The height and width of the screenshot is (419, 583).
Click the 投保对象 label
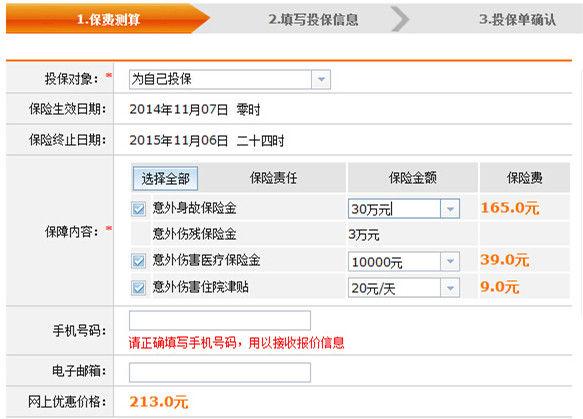pyautogui.click(x=72, y=79)
